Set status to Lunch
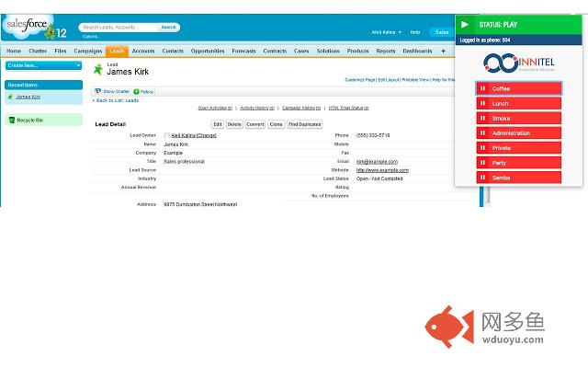Screen dimensions: 588x368 click(x=518, y=103)
